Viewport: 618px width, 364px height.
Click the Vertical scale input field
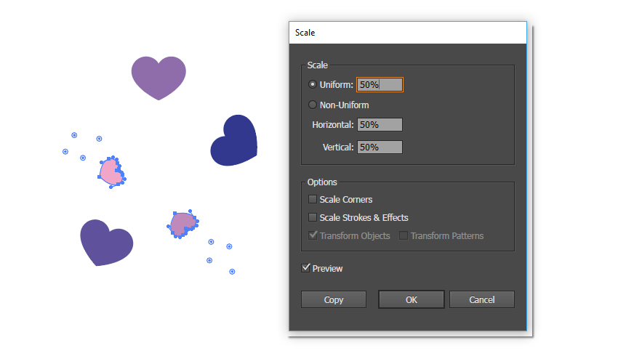(x=380, y=147)
